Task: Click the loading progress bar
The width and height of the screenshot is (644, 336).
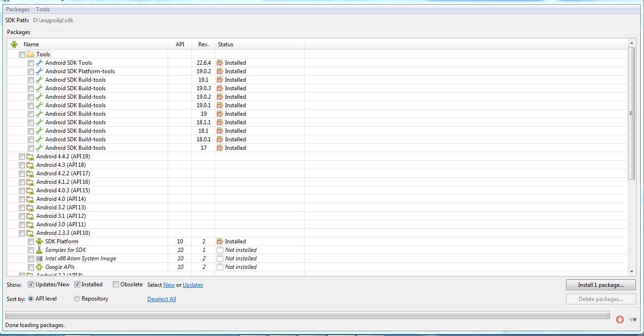Action: point(307,316)
